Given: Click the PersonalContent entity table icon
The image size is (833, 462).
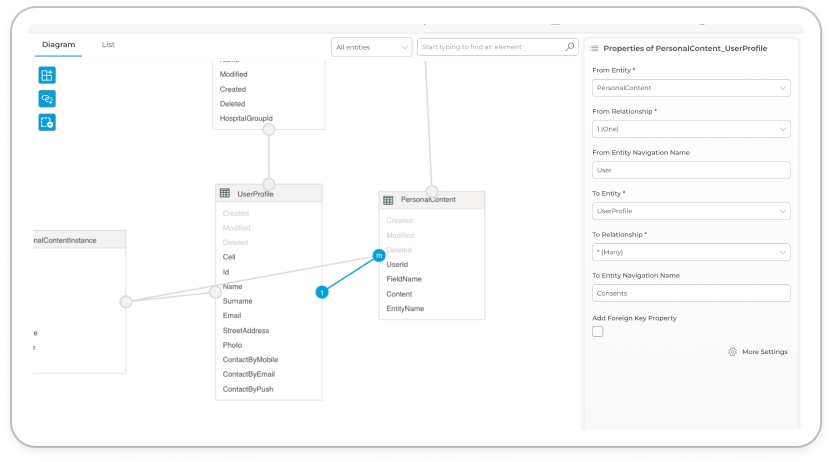Looking at the screenshot, I should pyautogui.click(x=389, y=200).
